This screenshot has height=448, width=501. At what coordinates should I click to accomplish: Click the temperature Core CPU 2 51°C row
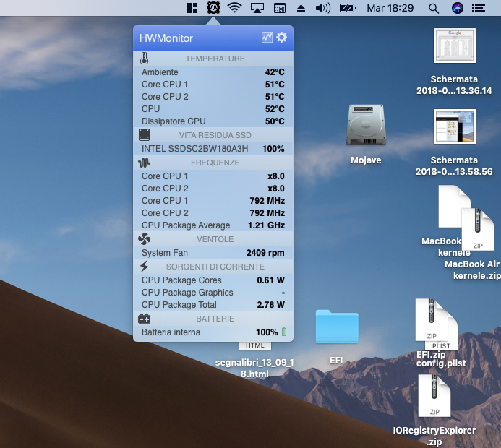pos(213,96)
